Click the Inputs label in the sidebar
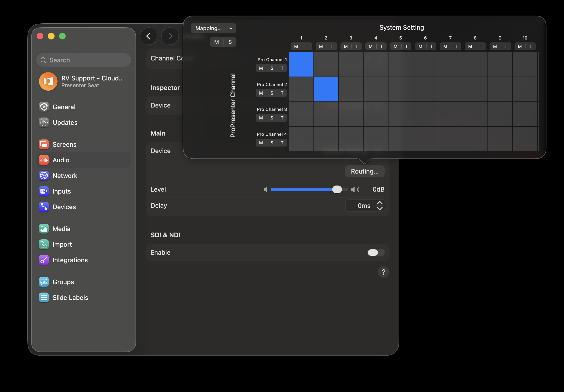564x392 pixels. 62,191
